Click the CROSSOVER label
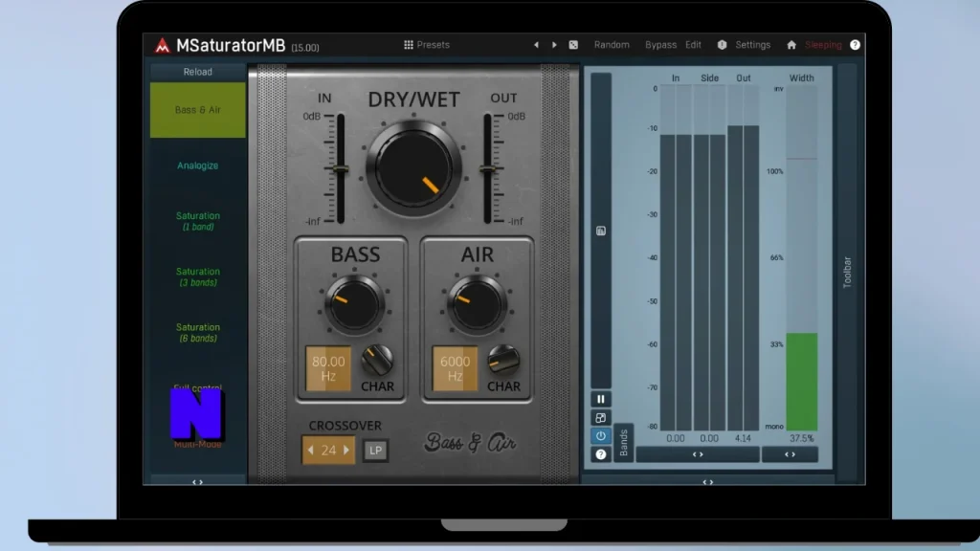The image size is (980, 551). tap(345, 426)
